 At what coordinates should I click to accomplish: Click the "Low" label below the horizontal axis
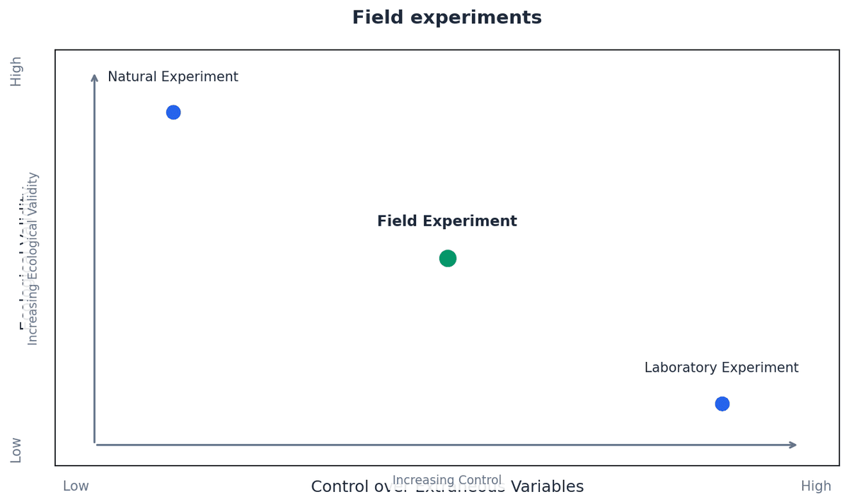click(76, 486)
